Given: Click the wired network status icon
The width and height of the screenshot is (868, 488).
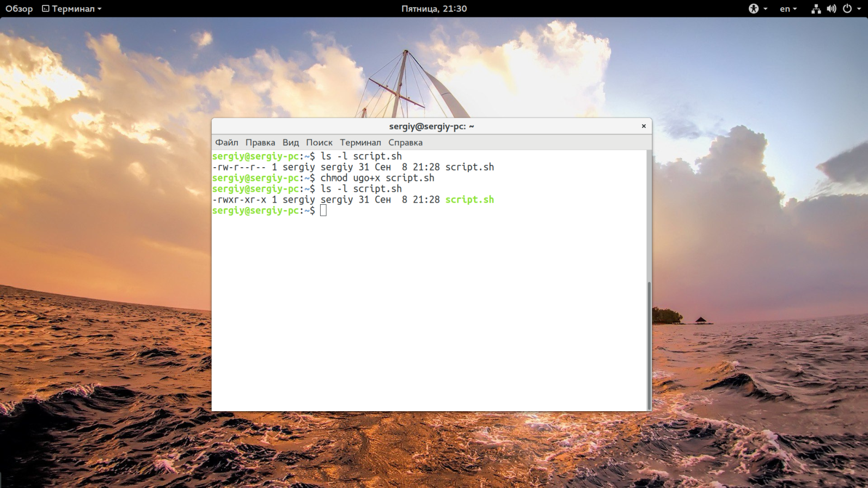Looking at the screenshot, I should coord(816,9).
